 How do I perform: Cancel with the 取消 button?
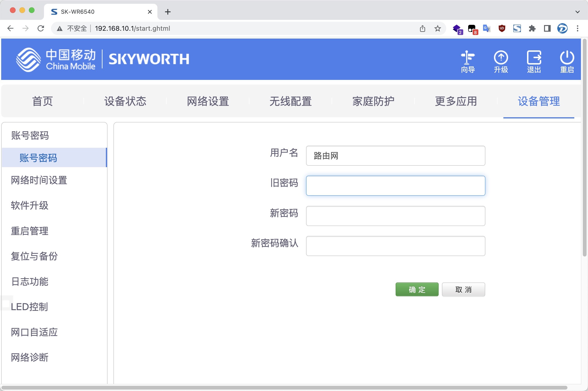point(463,289)
